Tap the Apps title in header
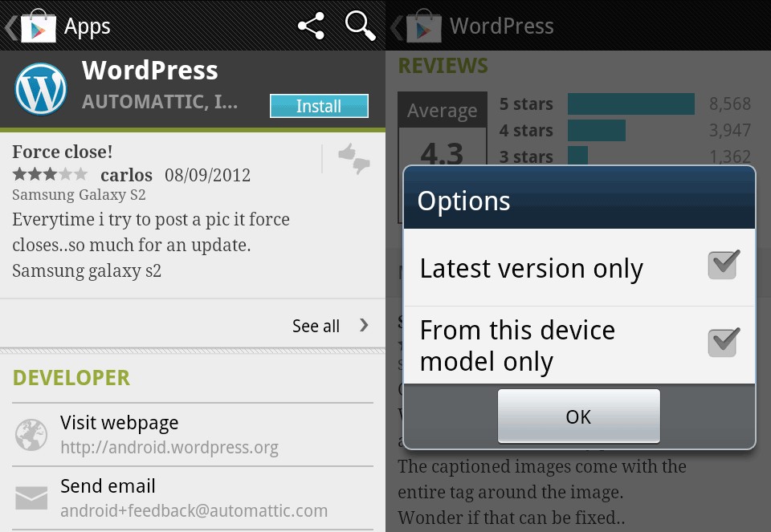The image size is (771, 532). (87, 26)
